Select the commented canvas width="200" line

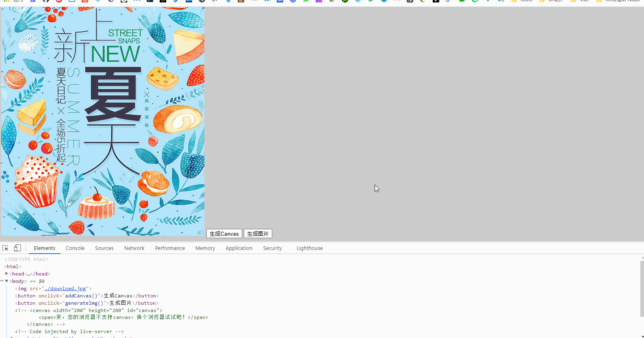89,310
